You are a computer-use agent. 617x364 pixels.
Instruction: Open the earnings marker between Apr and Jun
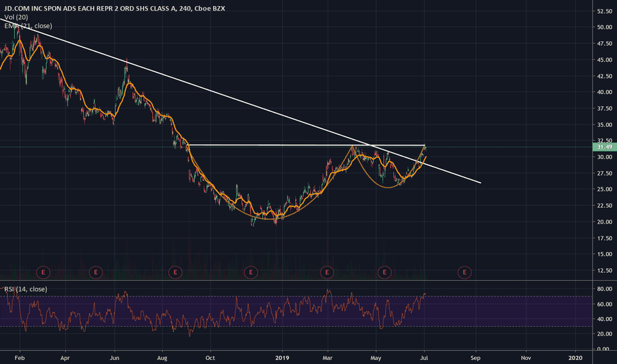pyautogui.click(x=95, y=272)
